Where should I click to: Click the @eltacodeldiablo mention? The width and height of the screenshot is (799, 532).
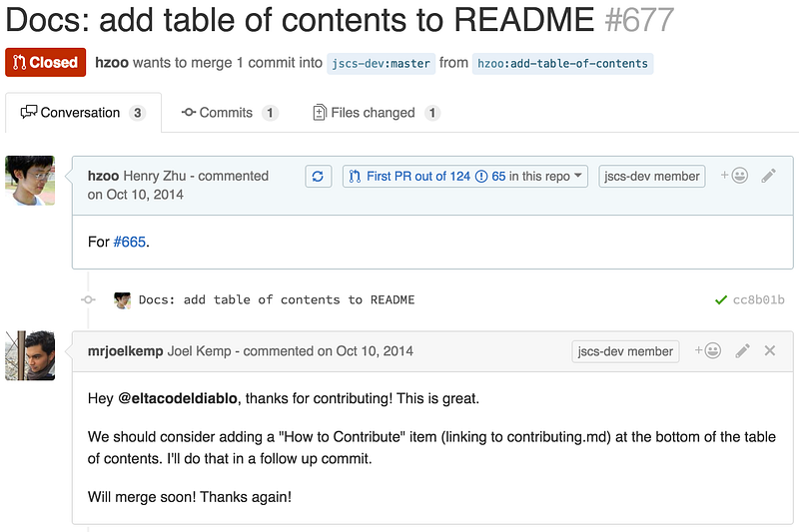[178, 398]
